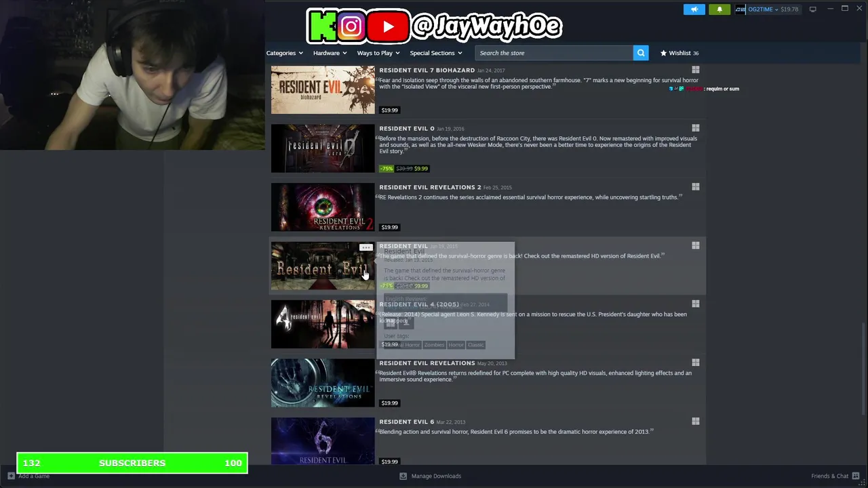Click Windows icon on Resident Evil HD row
This screenshot has height=488, width=868.
click(x=695, y=245)
